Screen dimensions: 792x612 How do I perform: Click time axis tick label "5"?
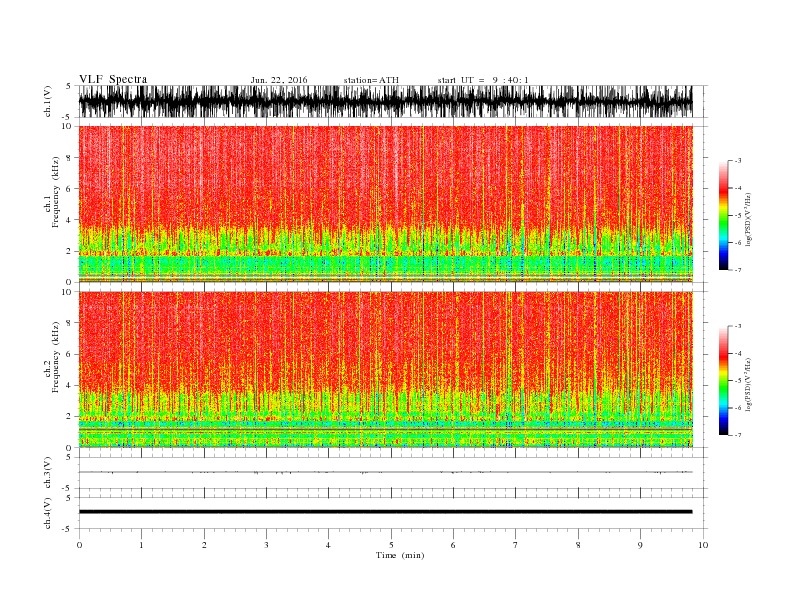pyautogui.click(x=391, y=545)
